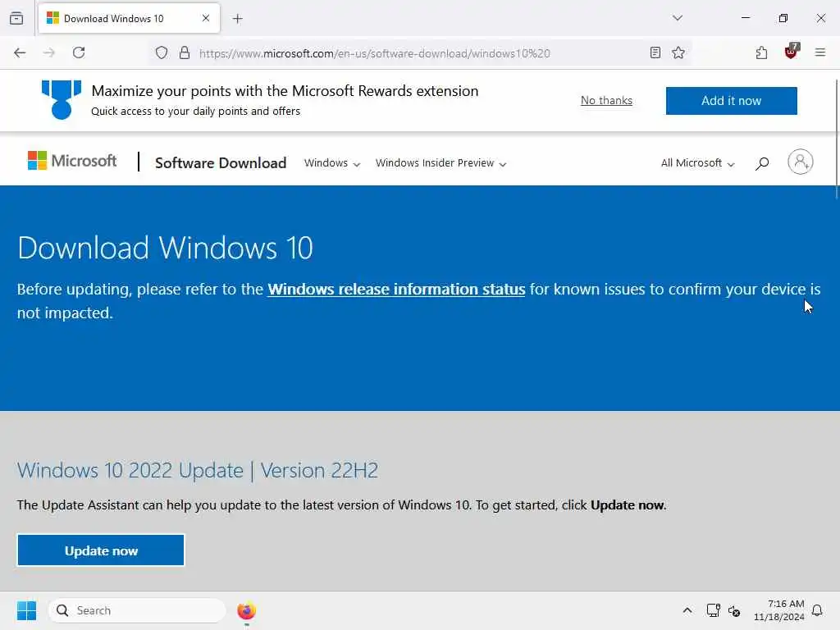Select the Download Windows 10 tab
Viewport: 840px width, 630px height.
(129, 18)
